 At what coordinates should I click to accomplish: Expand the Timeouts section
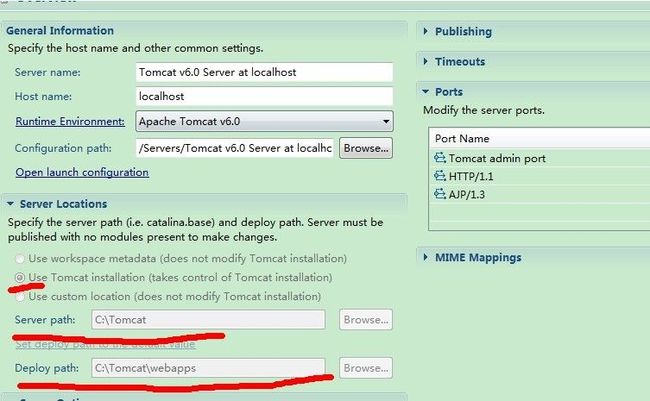click(425, 61)
